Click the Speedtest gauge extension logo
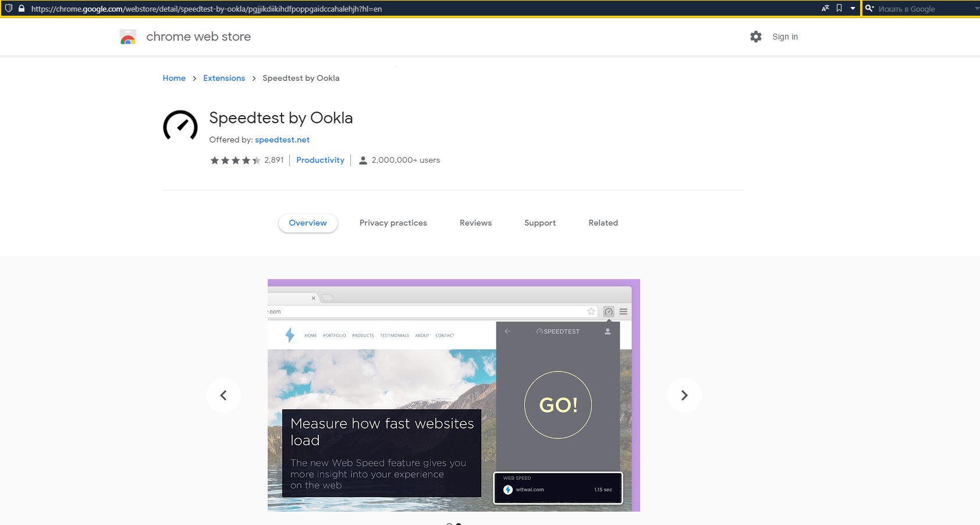Image resolution: width=980 pixels, height=525 pixels. coord(180,126)
